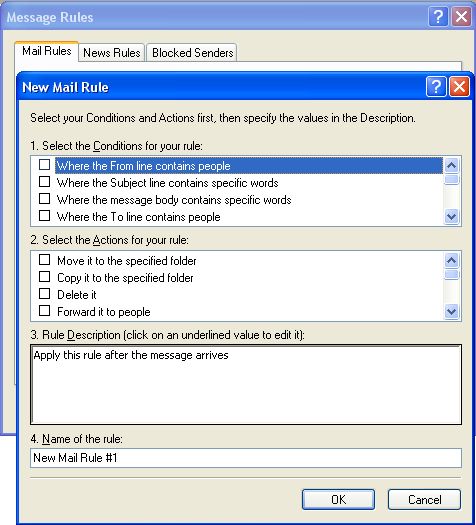This screenshot has height=525, width=476.
Task: Tick 'Copy it to the specified folder'
Action: click(45, 277)
